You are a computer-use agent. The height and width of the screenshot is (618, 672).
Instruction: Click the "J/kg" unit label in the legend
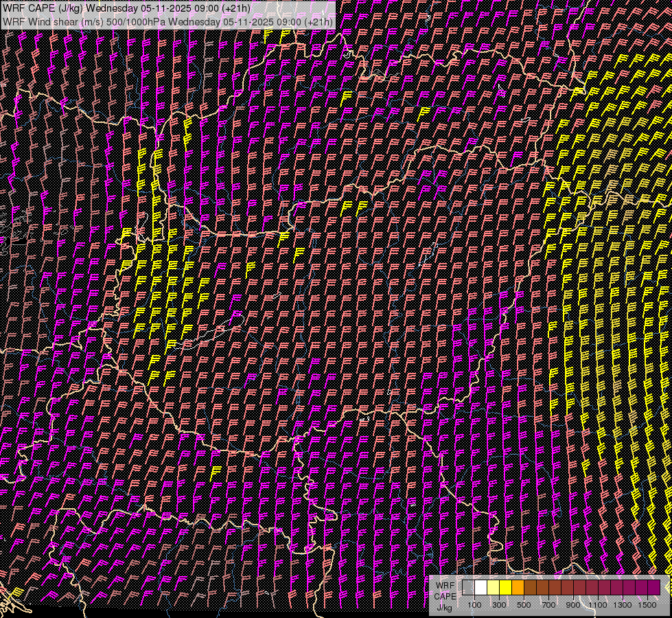point(445,607)
